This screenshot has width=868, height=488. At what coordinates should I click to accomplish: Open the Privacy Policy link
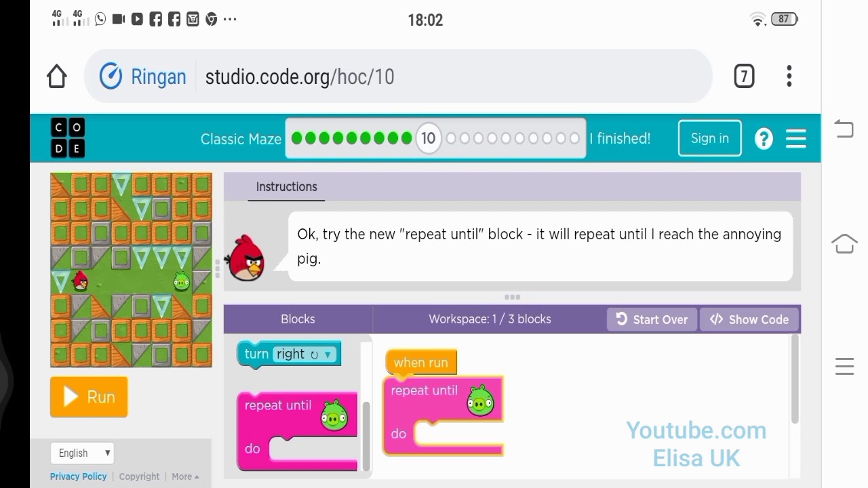coord(78,476)
